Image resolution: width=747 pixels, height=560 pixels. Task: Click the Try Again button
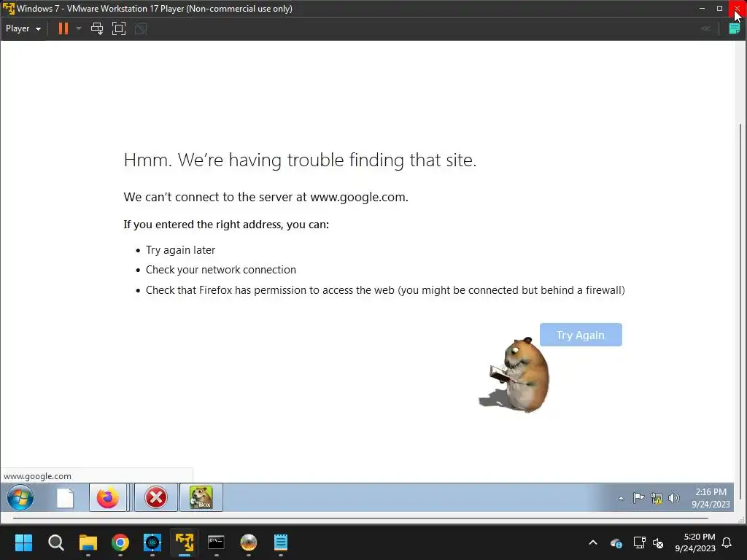(580, 335)
